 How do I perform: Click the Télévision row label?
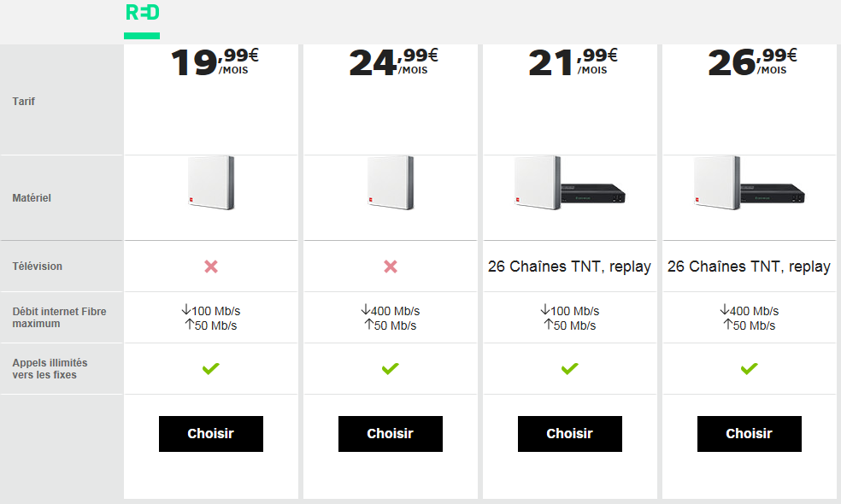(38, 267)
